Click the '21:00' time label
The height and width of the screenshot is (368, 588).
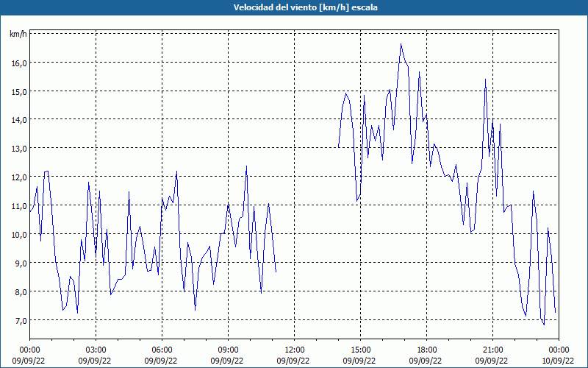[492, 350]
